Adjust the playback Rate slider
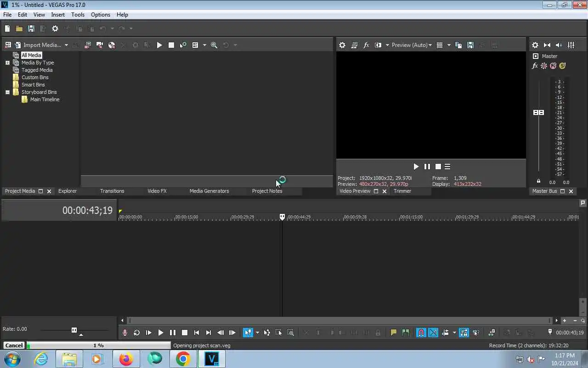 point(74,330)
